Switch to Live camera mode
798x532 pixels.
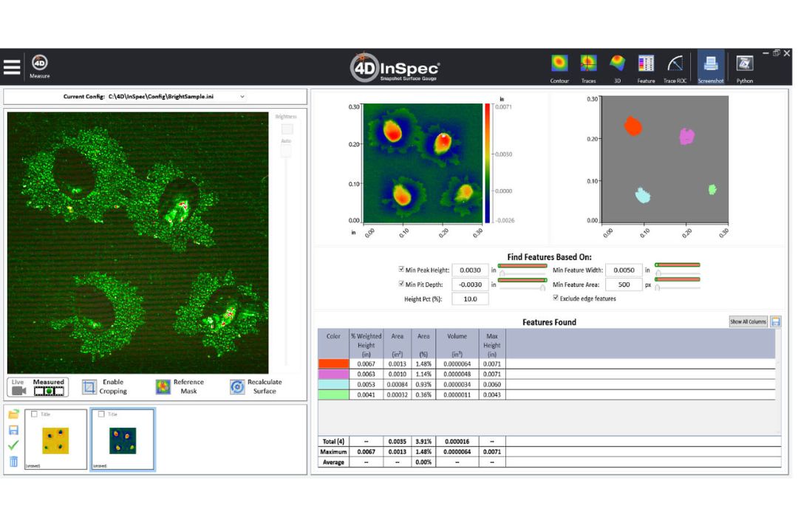[x=18, y=387]
